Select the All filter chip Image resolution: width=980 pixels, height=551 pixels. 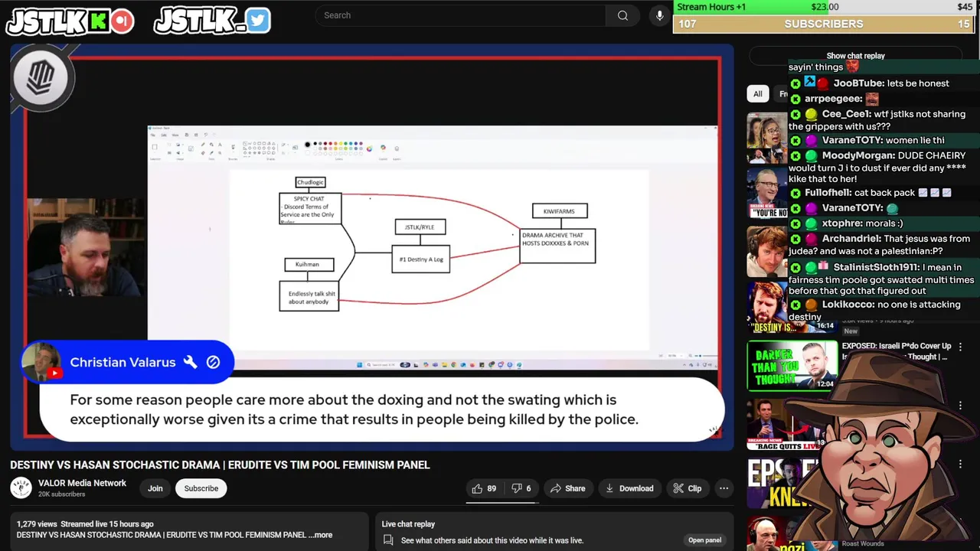pos(757,93)
